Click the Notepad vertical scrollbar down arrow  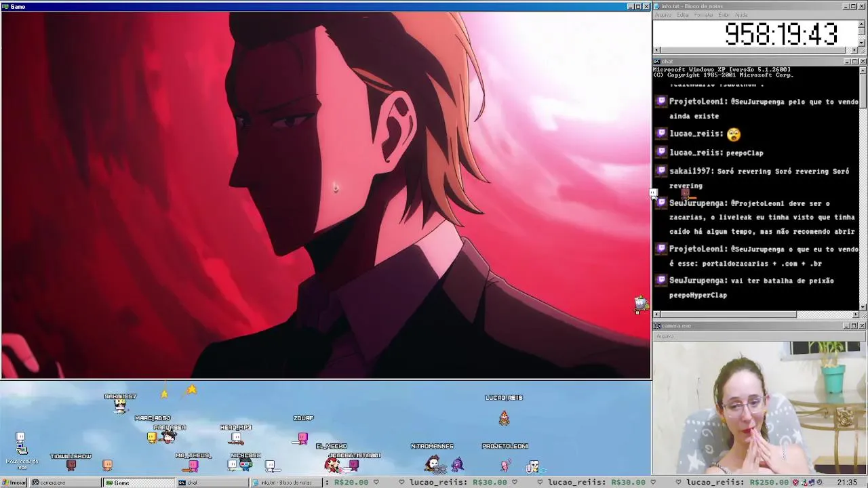862,43
